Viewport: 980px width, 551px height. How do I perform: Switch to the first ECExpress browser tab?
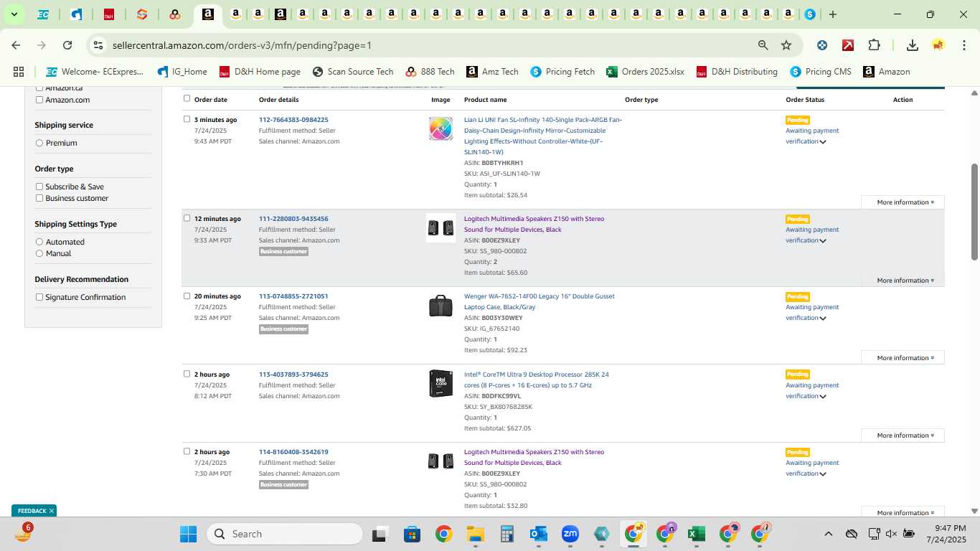pyautogui.click(x=43, y=14)
